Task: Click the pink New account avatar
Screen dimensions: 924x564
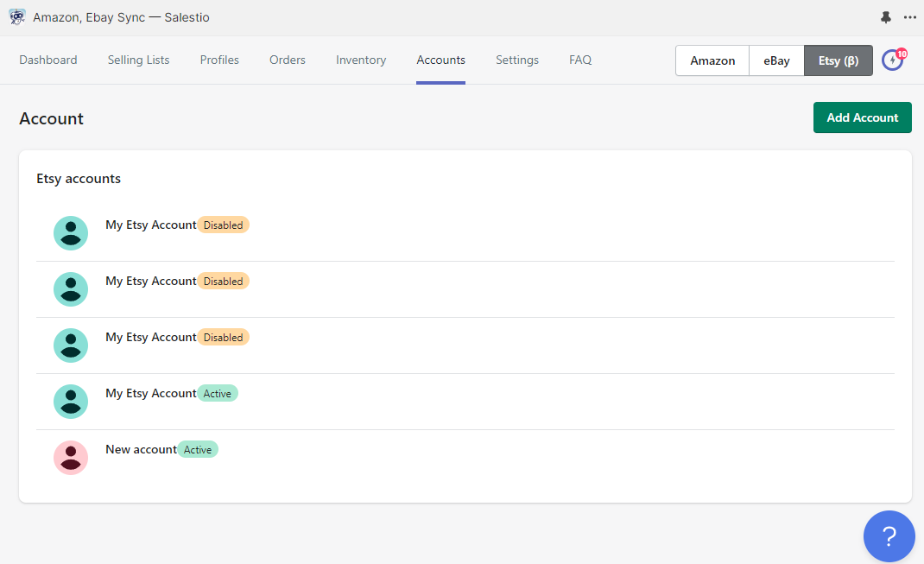Action: coord(71,457)
